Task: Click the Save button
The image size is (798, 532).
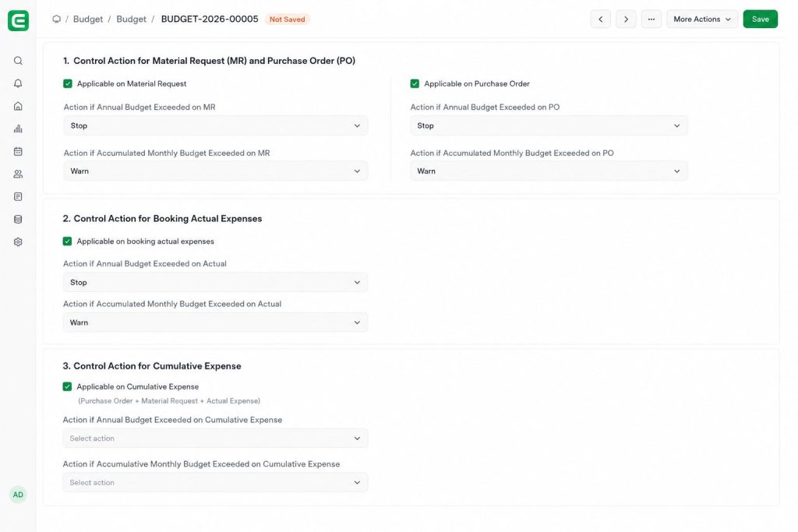Action: click(x=761, y=19)
